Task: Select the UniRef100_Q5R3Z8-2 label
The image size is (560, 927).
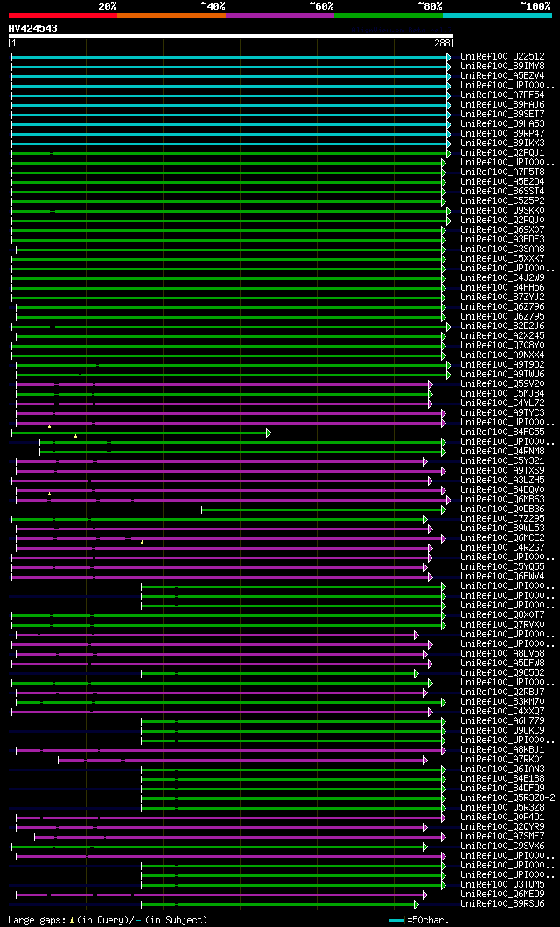Action: (x=508, y=798)
